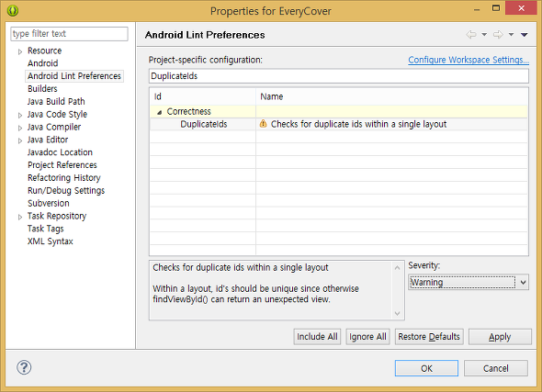542x392 pixels.
Task: Select Android Lint Preferences tree item
Action: pos(74,76)
